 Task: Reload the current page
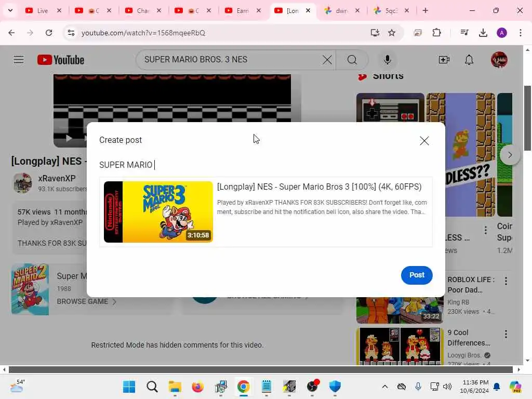pos(49,33)
